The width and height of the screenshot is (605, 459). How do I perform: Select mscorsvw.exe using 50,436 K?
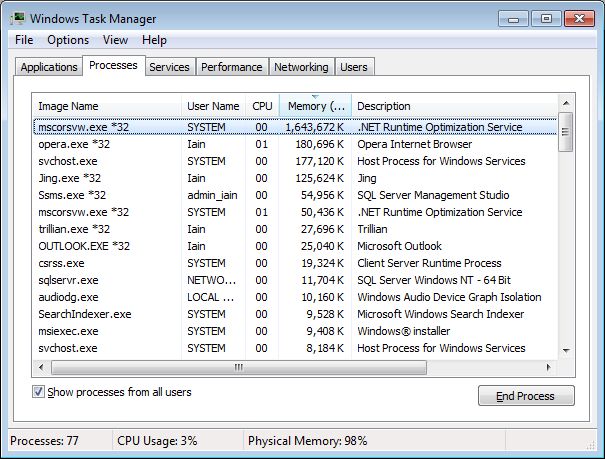[296, 212]
